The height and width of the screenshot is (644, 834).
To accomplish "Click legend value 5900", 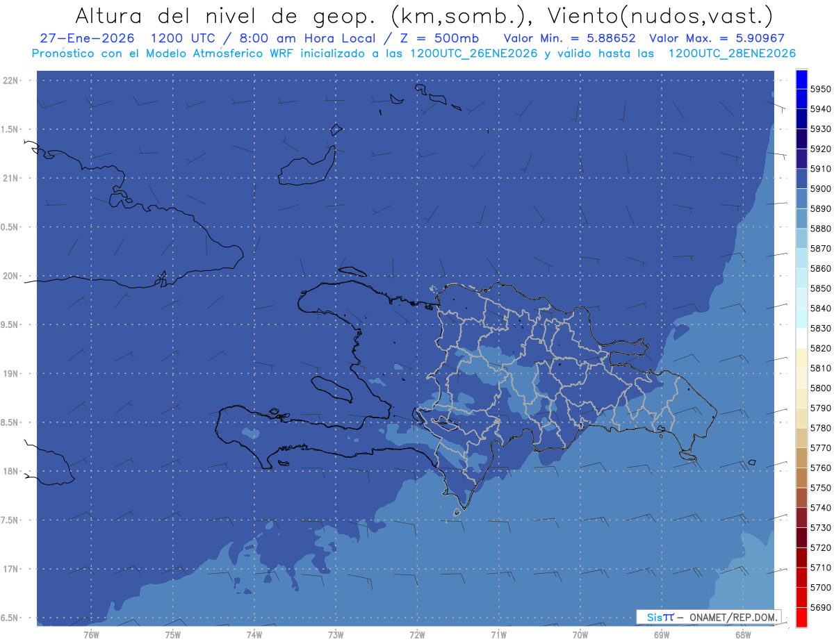I will tap(820, 189).
